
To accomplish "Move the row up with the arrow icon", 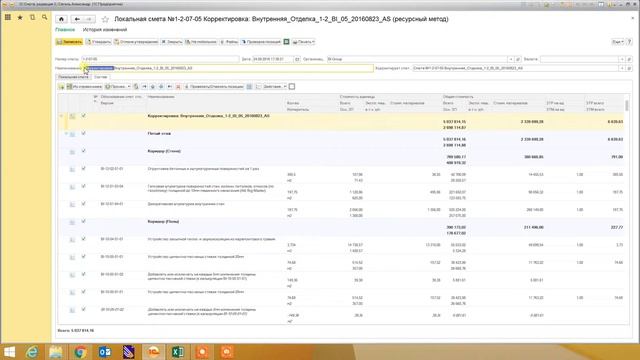I will tap(153, 87).
